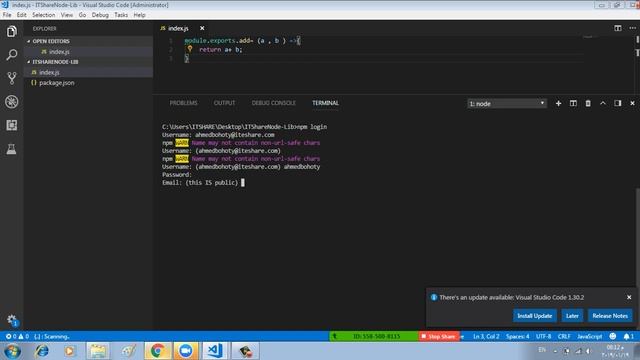Open the Source Control view
This screenshot has height=360, width=640.
pyautogui.click(x=11, y=78)
